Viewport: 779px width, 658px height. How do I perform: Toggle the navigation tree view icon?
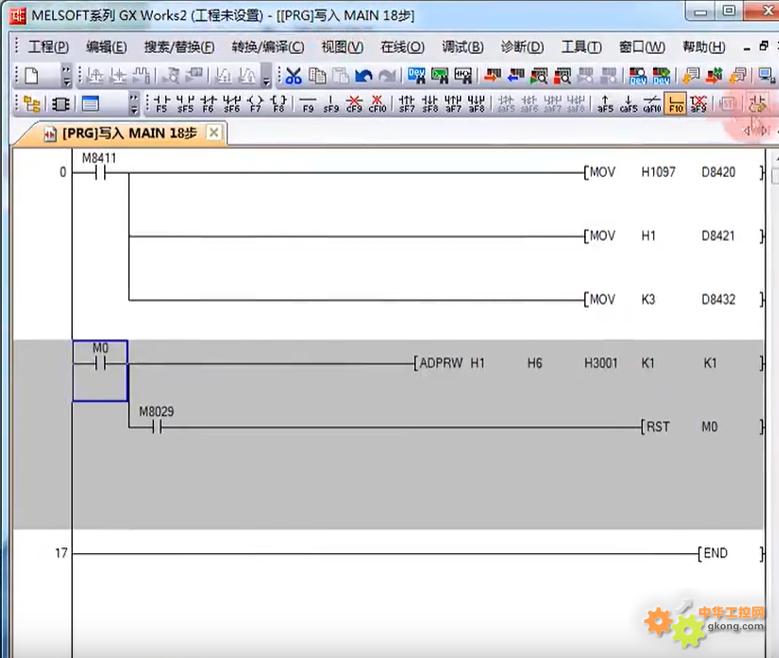tap(32, 103)
